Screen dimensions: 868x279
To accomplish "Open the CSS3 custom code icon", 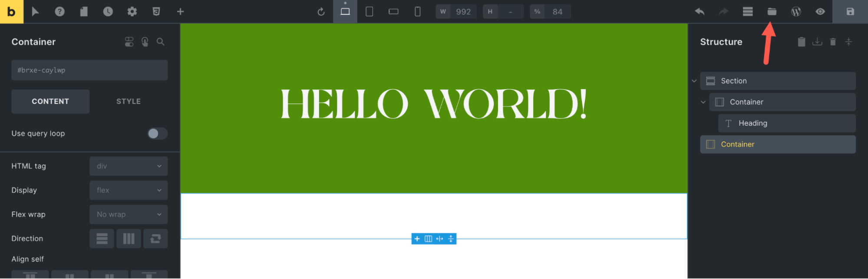I will 156,12.
